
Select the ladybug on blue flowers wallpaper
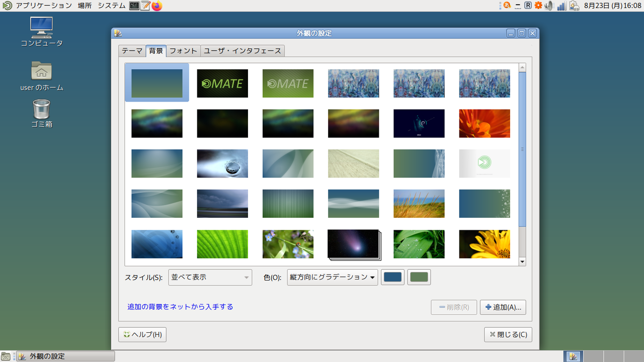[x=288, y=244]
